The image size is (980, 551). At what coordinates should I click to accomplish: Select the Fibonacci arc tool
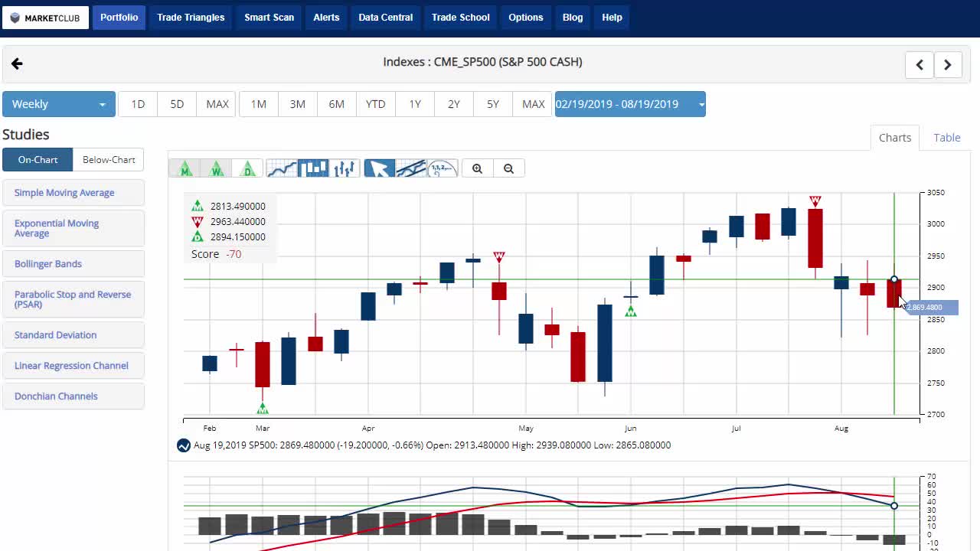(442, 168)
